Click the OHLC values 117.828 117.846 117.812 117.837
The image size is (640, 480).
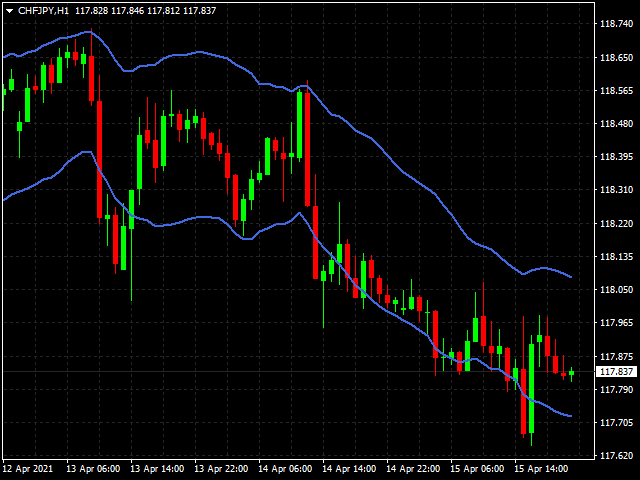point(146,11)
